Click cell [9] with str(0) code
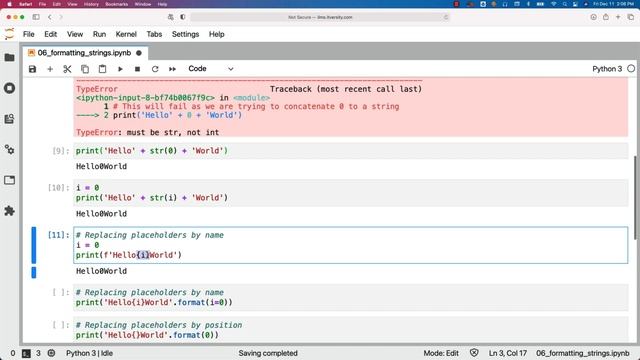The width and height of the screenshot is (640, 360). (x=351, y=151)
